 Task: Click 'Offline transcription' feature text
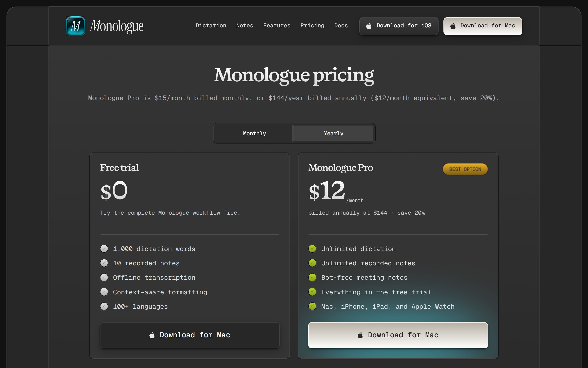click(x=154, y=277)
